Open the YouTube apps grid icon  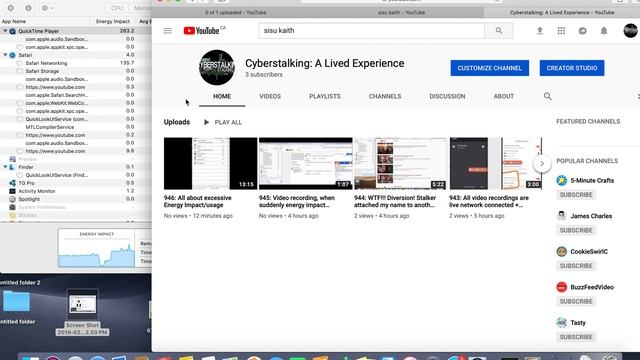(x=561, y=31)
